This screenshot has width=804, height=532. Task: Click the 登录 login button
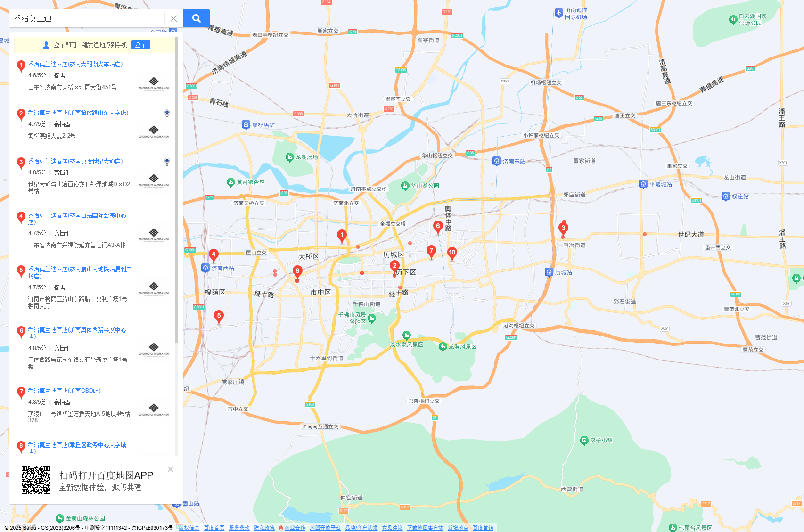click(x=140, y=45)
